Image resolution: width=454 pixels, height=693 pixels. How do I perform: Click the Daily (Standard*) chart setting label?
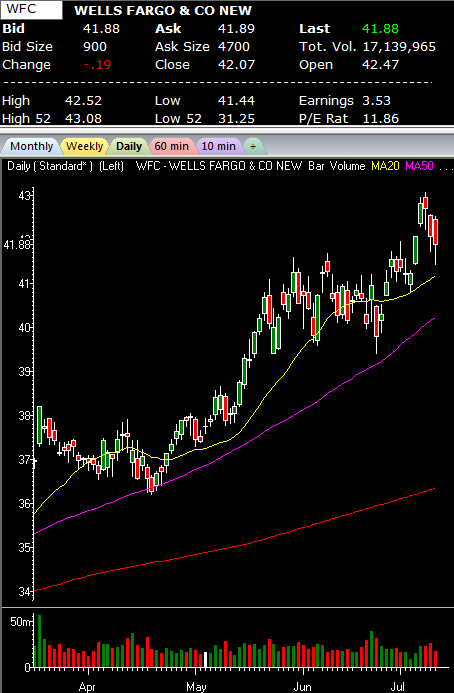(x=50, y=167)
